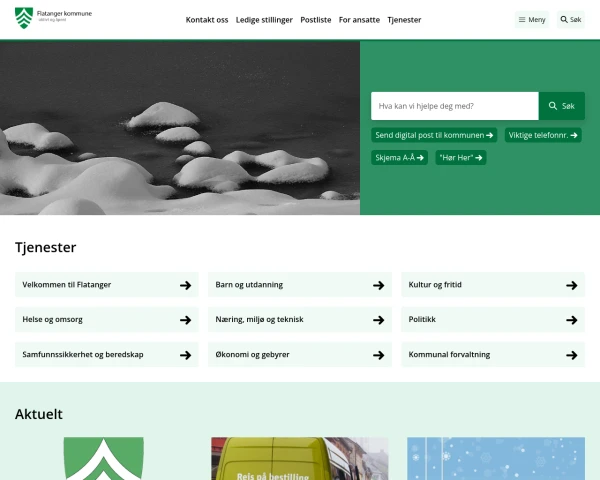Open For ansatte in top navigation
Image resolution: width=600 pixels, height=480 pixels.
(x=359, y=20)
